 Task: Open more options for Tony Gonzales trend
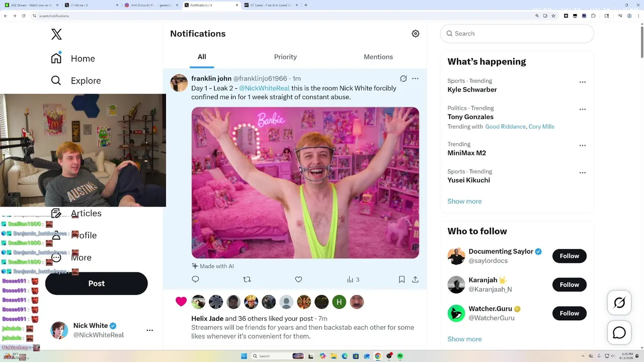tap(582, 109)
